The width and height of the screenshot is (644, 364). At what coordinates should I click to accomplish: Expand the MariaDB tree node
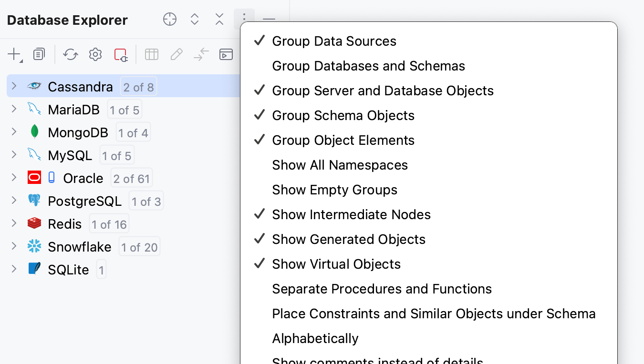[14, 109]
